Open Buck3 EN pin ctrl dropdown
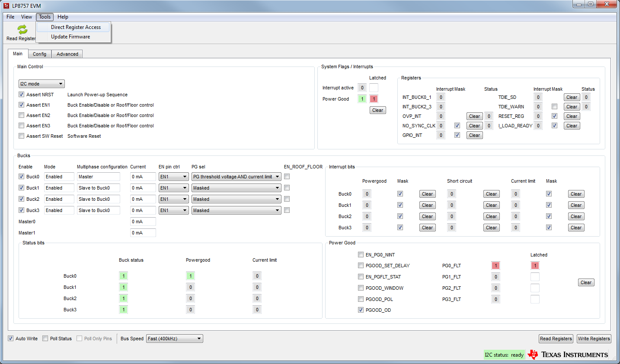 pos(174,210)
